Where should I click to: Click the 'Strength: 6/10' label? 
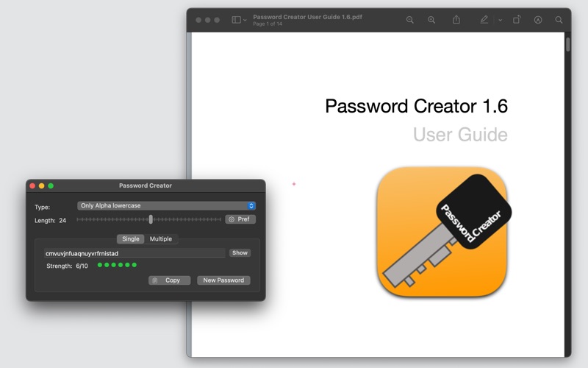point(67,266)
